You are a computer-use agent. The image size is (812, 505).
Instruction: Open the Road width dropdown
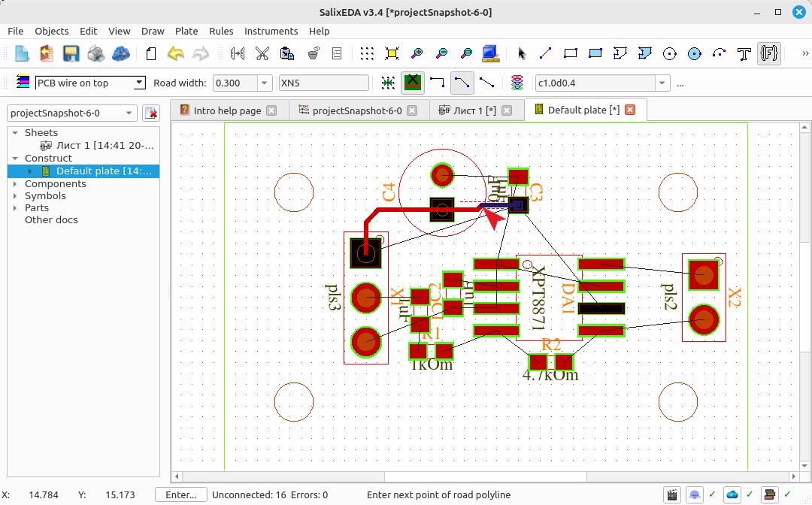[x=264, y=83]
